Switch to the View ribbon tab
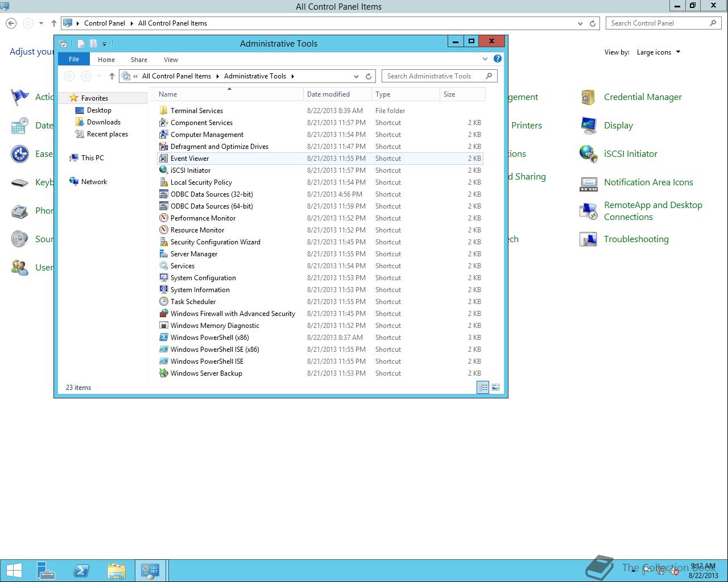728x582 pixels. tap(171, 60)
